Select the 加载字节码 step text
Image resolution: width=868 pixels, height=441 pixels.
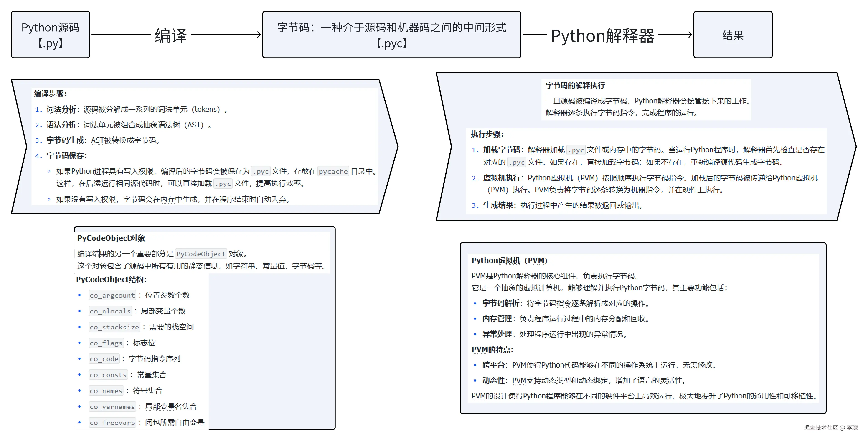pos(501,150)
